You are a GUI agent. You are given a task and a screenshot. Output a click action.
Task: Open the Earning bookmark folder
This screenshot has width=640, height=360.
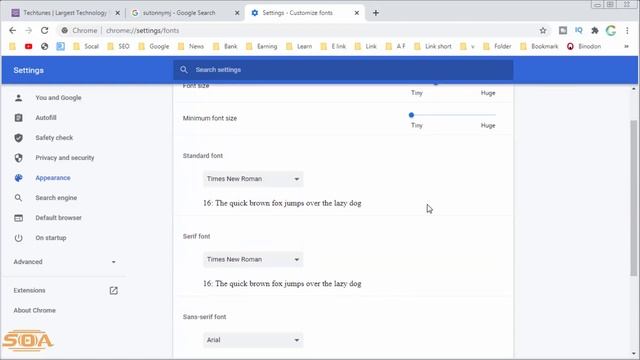click(x=262, y=47)
